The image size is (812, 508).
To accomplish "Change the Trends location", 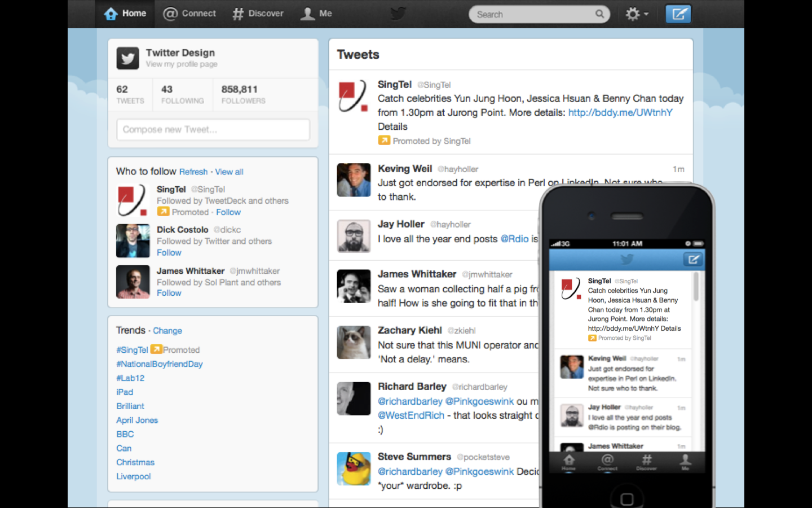I will (x=167, y=331).
